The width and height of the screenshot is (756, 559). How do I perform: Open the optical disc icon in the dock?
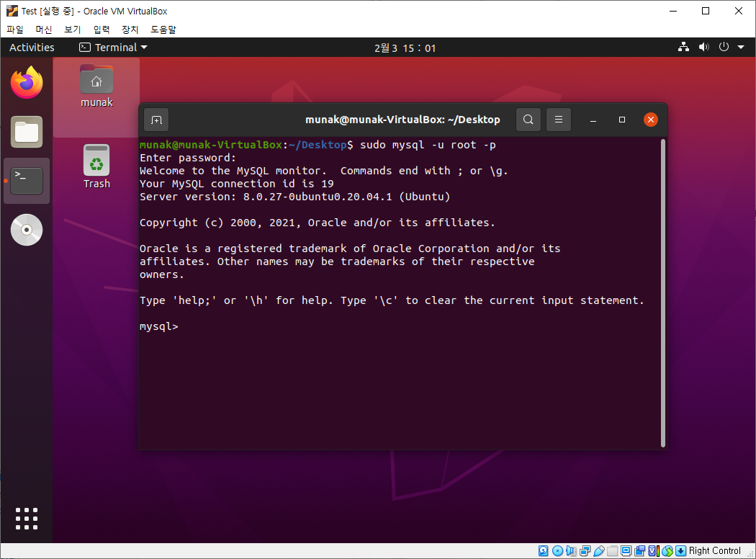point(27,230)
